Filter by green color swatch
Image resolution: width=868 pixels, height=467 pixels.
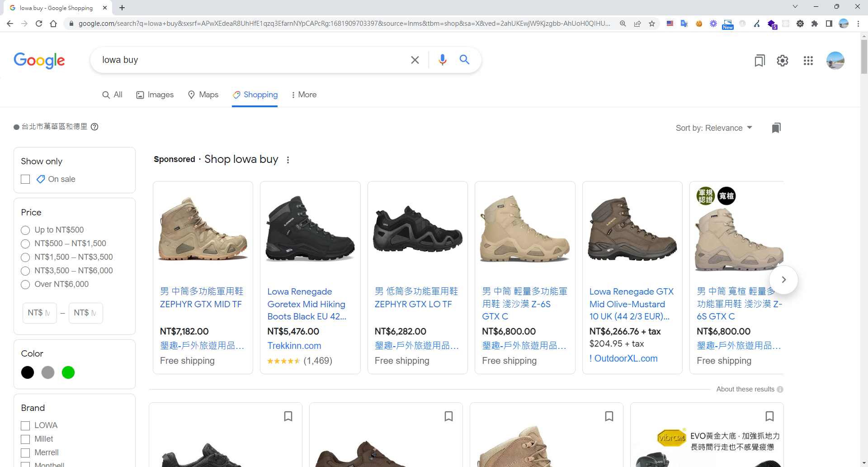click(x=68, y=372)
